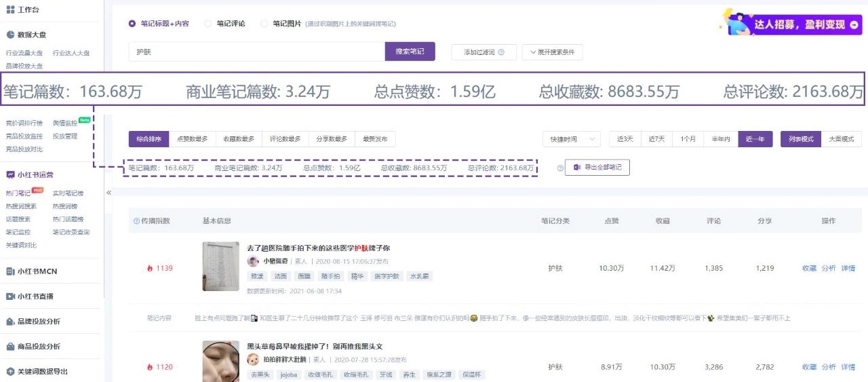Select the 笔记标题+内容 radio option
This screenshot has width=868, height=382.
pyautogui.click(x=132, y=23)
